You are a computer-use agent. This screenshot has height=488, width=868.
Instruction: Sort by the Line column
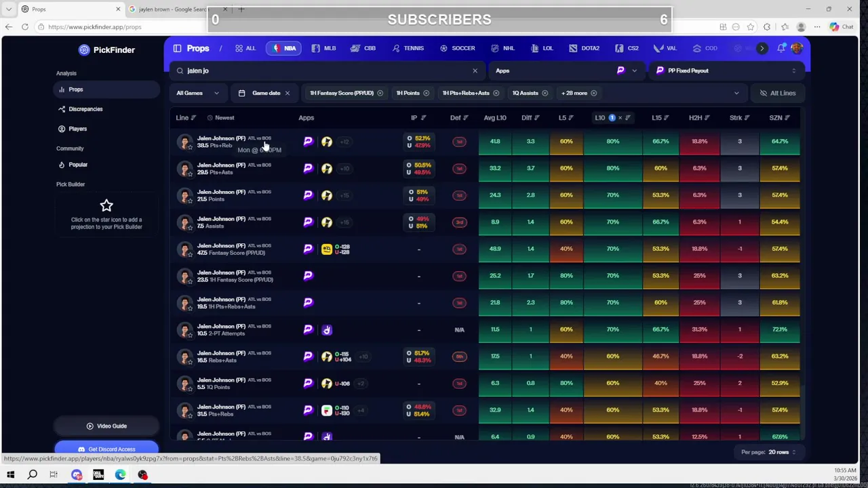186,118
